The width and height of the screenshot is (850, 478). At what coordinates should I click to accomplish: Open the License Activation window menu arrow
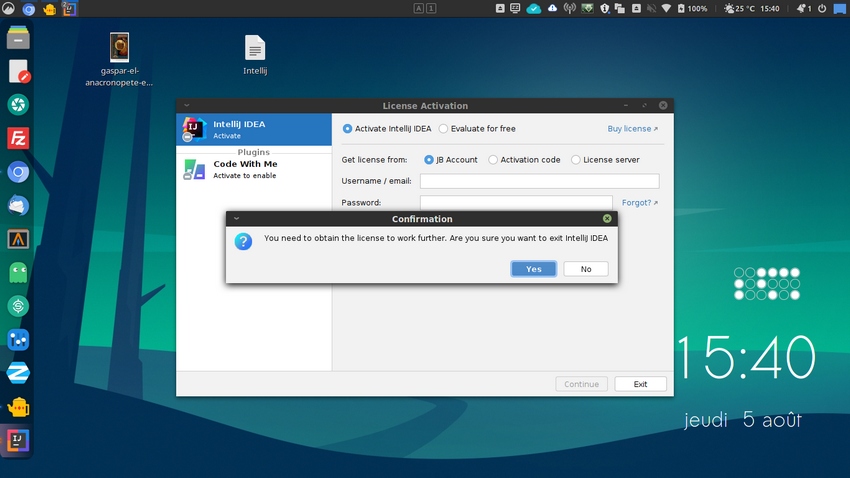pos(187,105)
